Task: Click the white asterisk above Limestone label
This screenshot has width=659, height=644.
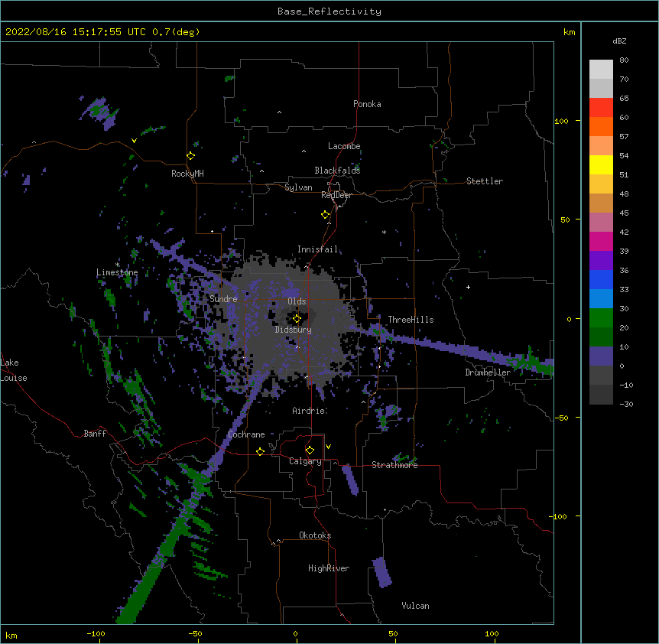Action: pos(118,265)
